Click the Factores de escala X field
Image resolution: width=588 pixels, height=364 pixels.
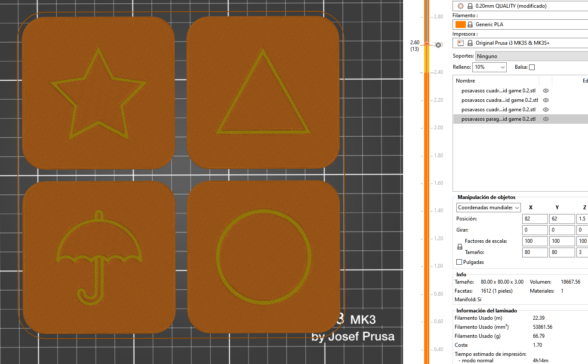(535, 241)
